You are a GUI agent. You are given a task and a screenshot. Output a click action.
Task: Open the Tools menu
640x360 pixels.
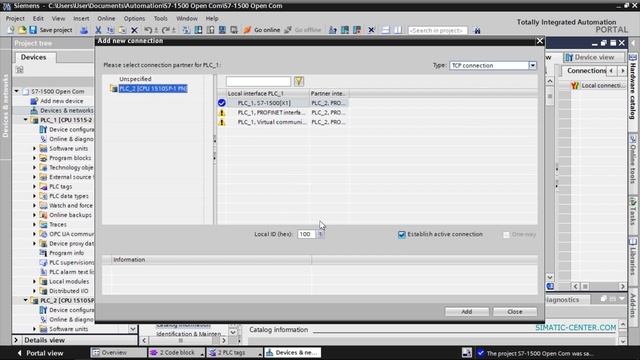(x=160, y=18)
